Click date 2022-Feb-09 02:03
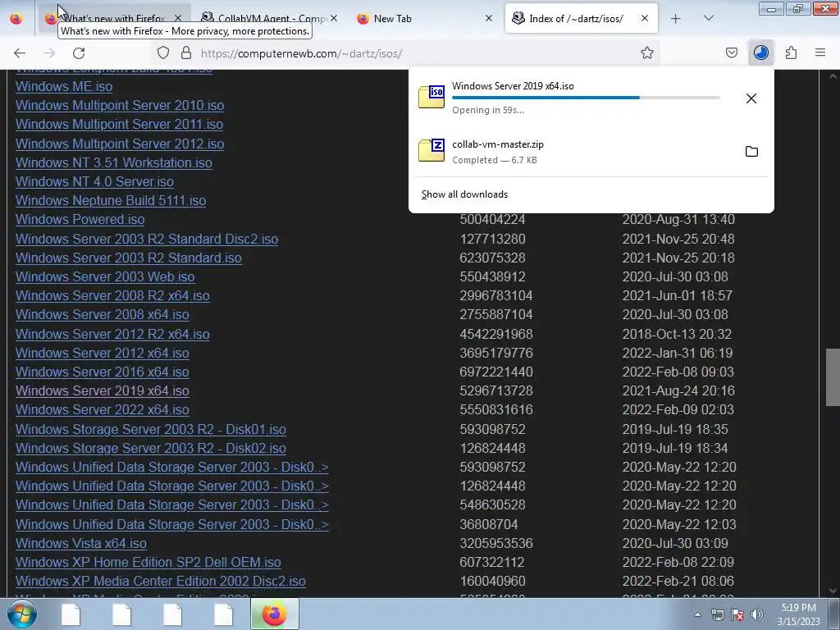This screenshot has width=840, height=630. click(x=678, y=410)
